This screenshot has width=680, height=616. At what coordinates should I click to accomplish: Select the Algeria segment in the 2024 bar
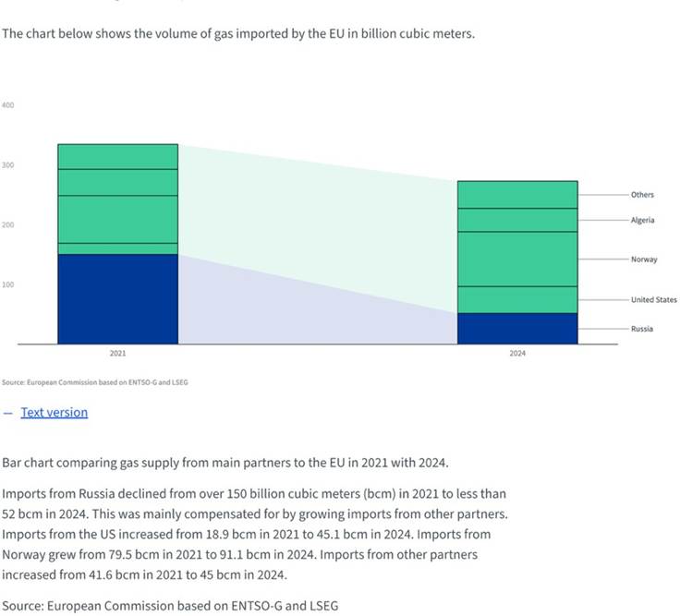pos(517,220)
